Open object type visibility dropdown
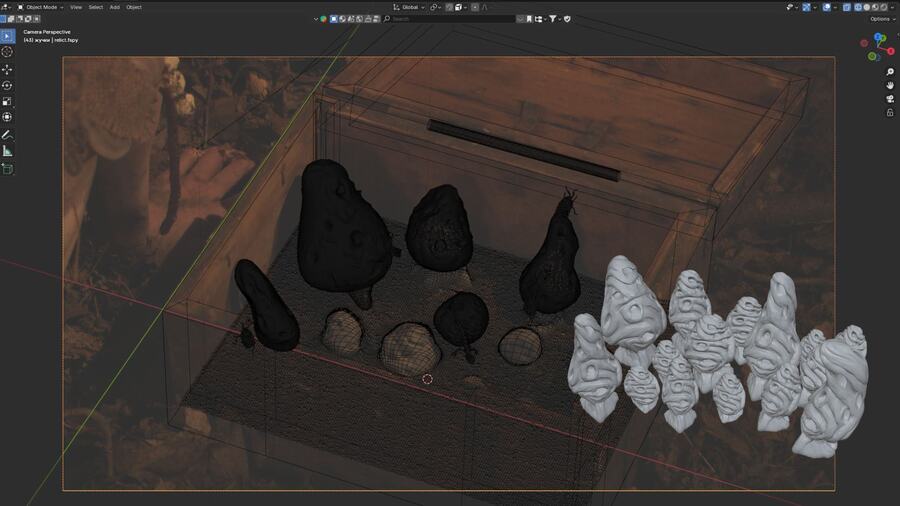900x506 pixels. (x=792, y=7)
